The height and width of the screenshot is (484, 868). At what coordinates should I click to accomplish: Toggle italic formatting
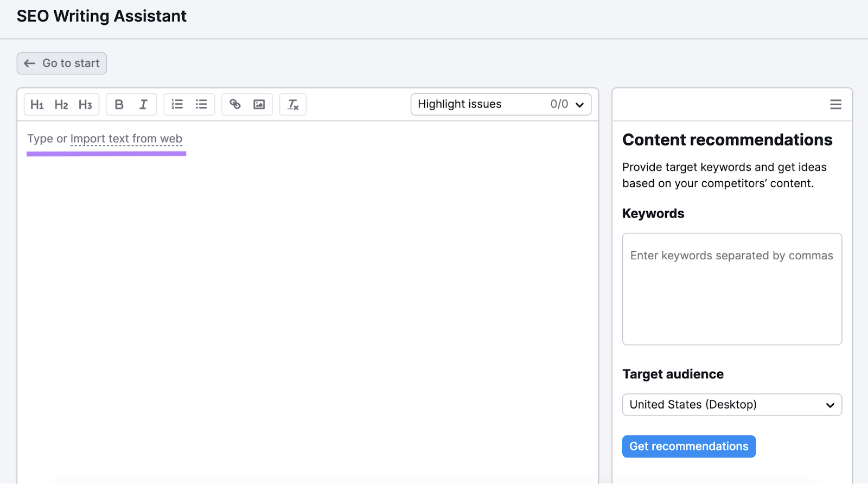coord(143,104)
